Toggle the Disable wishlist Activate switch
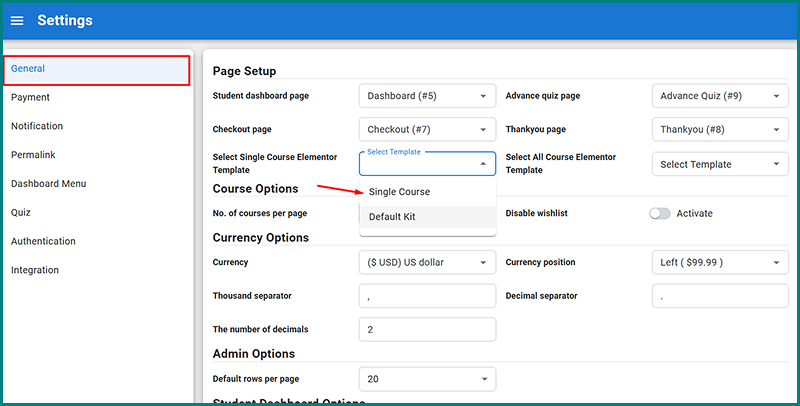800x406 pixels. point(659,213)
